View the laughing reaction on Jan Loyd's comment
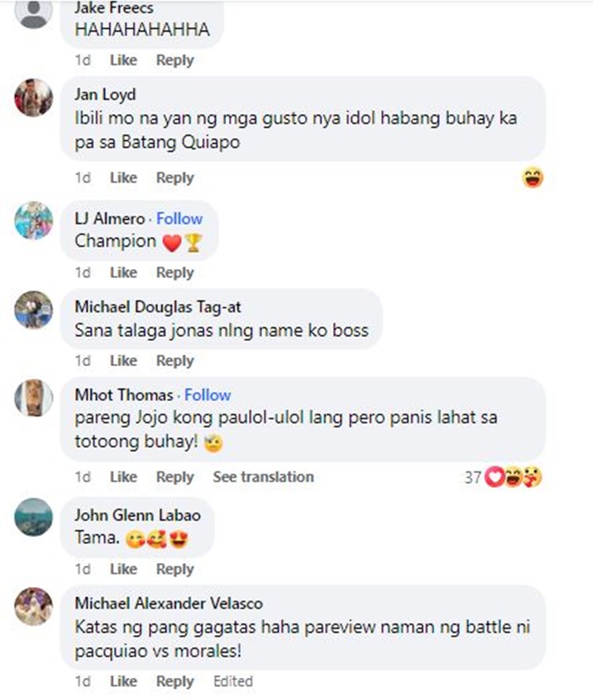 pos(532,178)
